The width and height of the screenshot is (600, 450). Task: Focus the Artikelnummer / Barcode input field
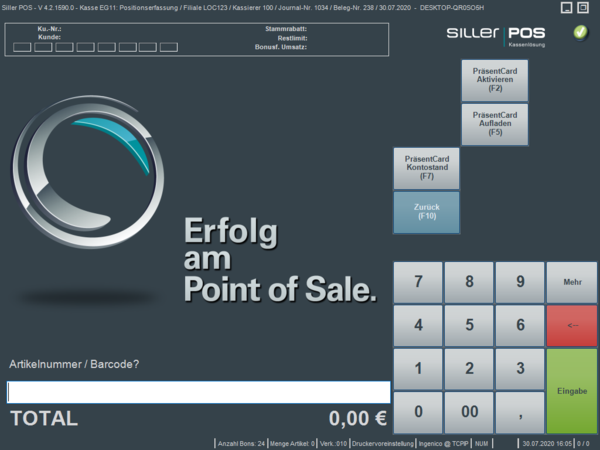[x=198, y=392]
